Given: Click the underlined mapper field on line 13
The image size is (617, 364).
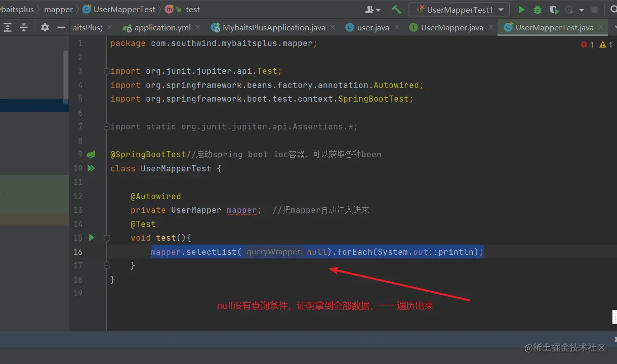Looking at the screenshot, I should (x=241, y=210).
